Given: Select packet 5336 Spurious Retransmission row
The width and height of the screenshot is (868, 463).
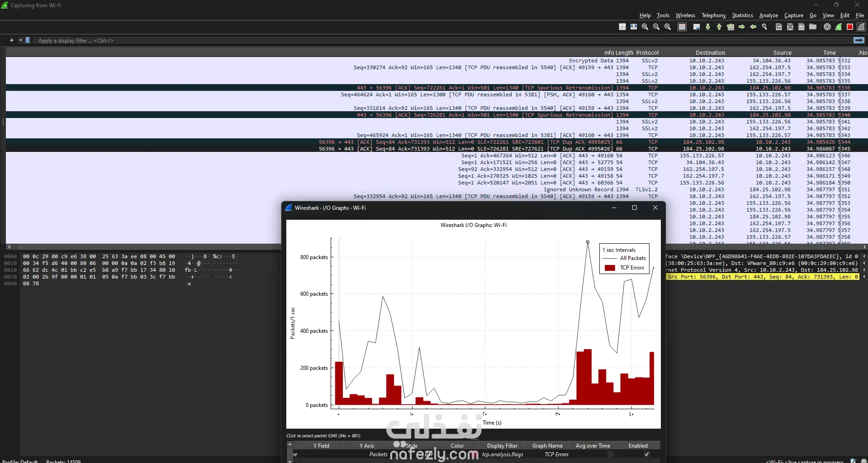Looking at the screenshot, I should coord(437,88).
